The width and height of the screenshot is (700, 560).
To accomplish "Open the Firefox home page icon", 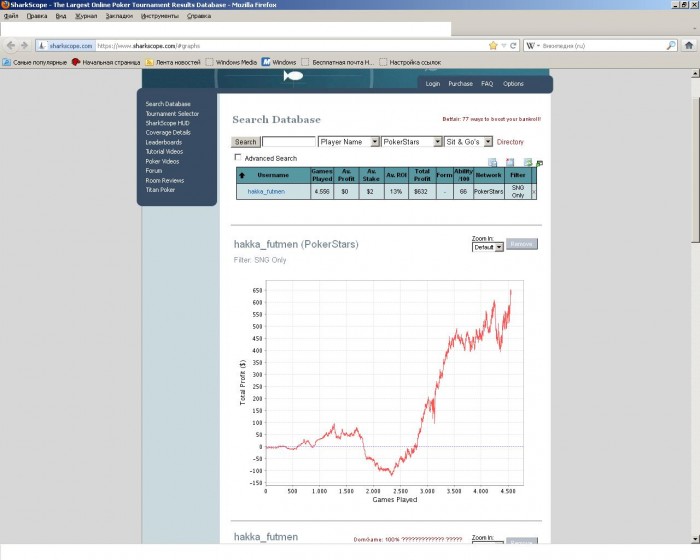I will pos(689,46).
